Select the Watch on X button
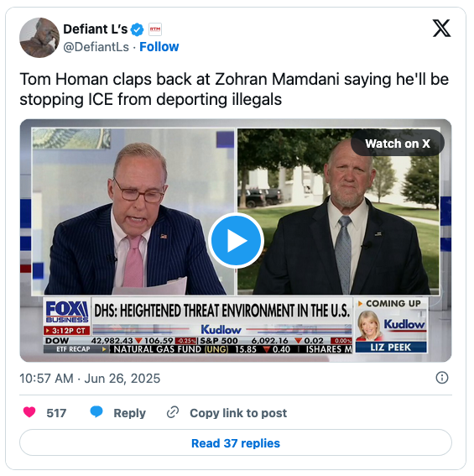This screenshot has width=474, height=476. 398,144
